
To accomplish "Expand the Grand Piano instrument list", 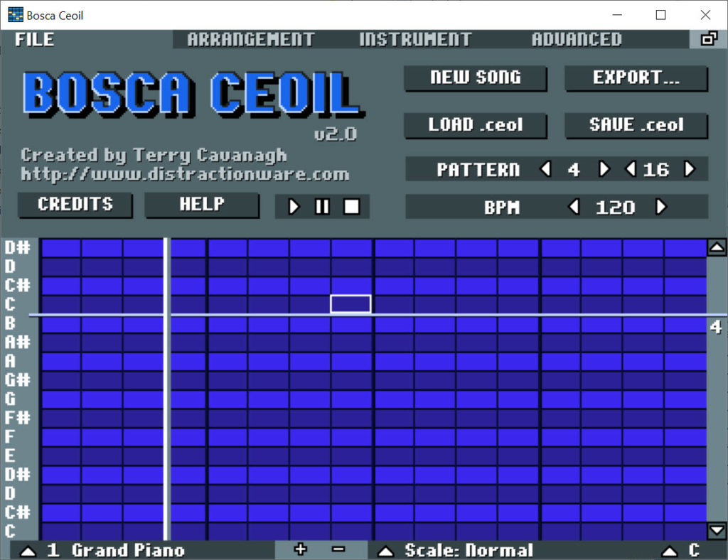I will click(x=28, y=551).
